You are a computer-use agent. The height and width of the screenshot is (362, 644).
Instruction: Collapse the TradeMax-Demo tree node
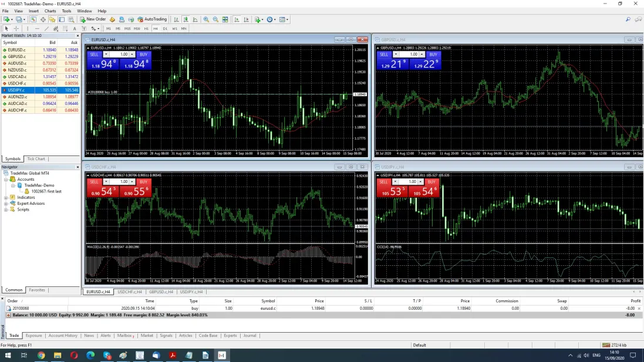click(x=13, y=185)
